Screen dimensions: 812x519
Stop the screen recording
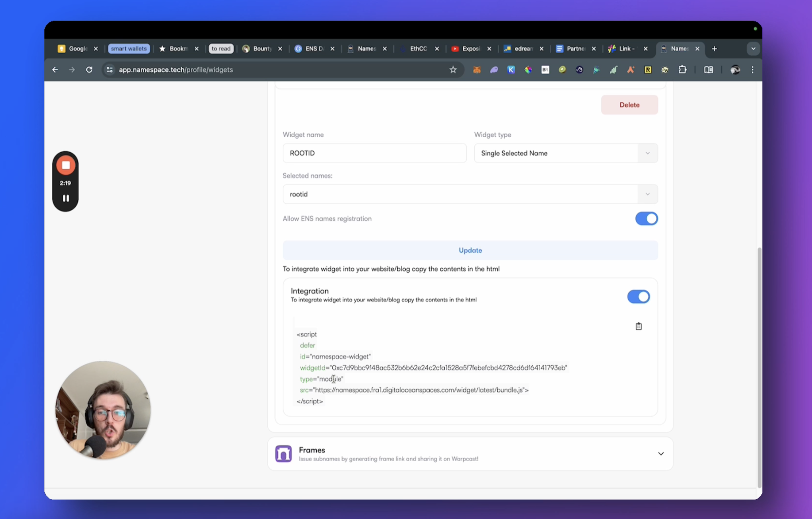[66, 165]
